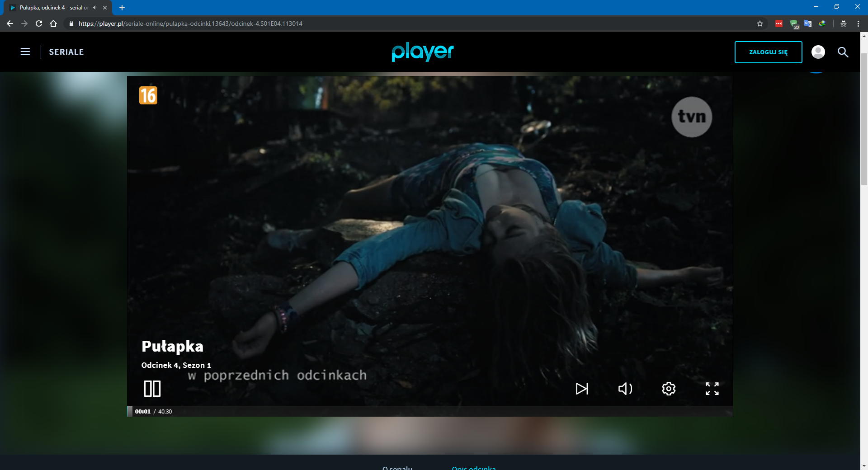Click the 00:01 elapsed time readout
The width and height of the screenshot is (868, 470).
[142, 411]
